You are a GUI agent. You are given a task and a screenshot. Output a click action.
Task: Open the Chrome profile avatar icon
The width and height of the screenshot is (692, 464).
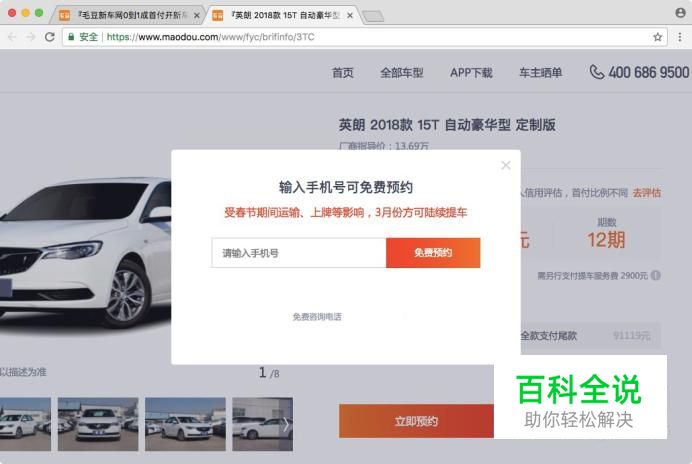click(680, 13)
